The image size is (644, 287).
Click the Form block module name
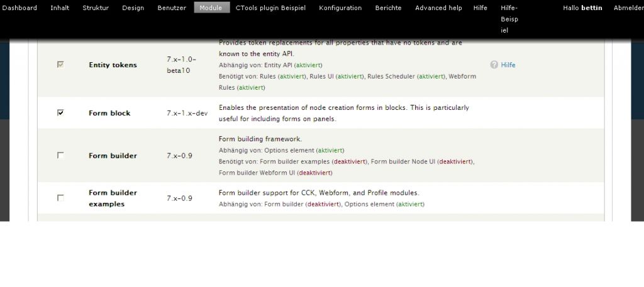tap(109, 113)
